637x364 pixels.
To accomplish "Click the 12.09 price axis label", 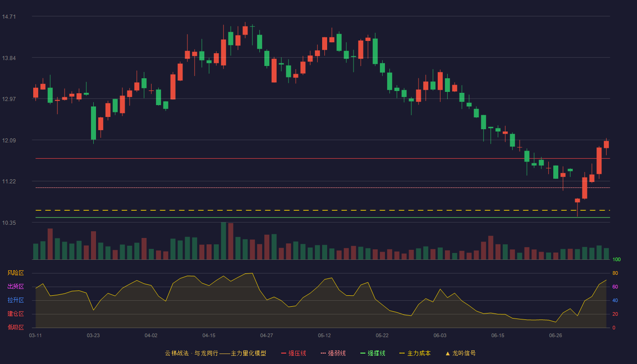I will point(9,140).
